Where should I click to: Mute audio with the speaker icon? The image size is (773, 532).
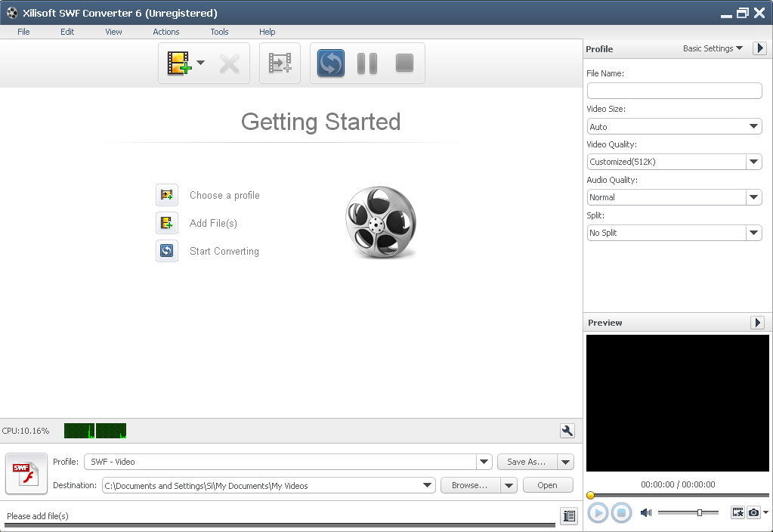tap(645, 512)
